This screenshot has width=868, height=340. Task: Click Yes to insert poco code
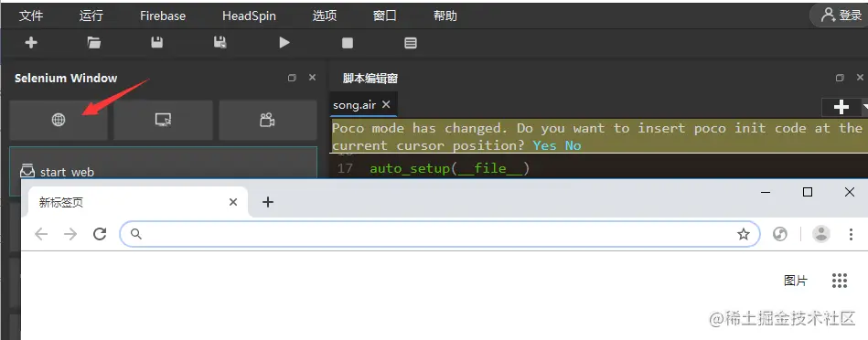pos(545,145)
